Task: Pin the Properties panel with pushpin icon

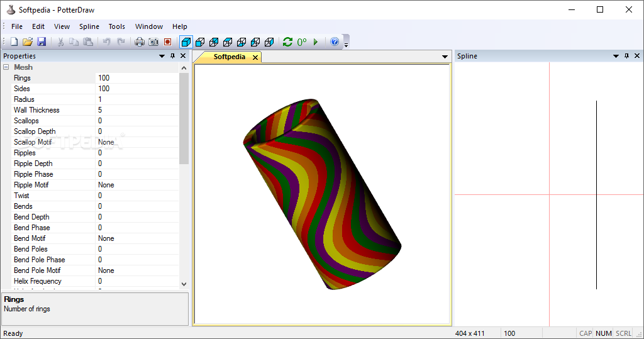Action: (172, 56)
